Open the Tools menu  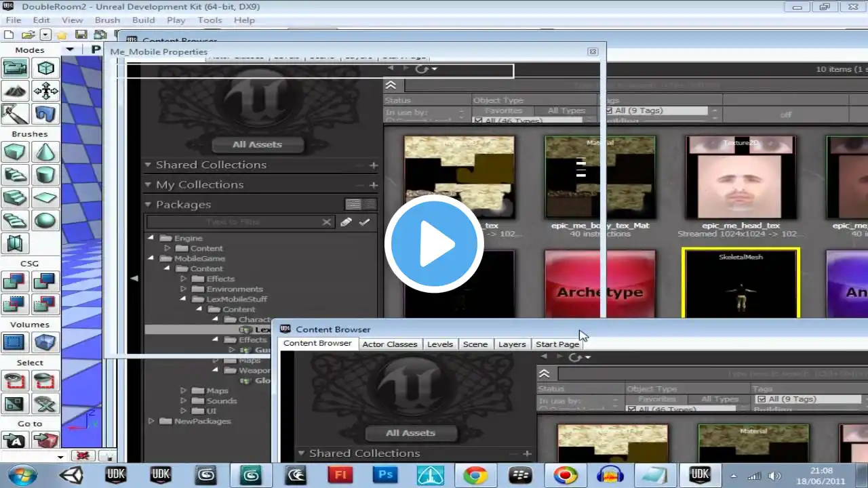pyautogui.click(x=210, y=20)
